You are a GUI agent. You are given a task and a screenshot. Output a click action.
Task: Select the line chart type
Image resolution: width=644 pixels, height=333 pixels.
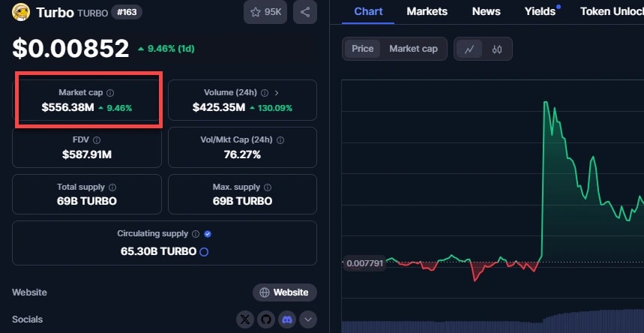(469, 49)
